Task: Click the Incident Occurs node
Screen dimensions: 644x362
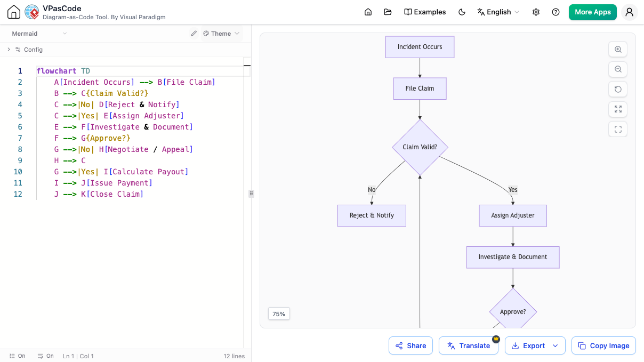Action: pos(420,47)
